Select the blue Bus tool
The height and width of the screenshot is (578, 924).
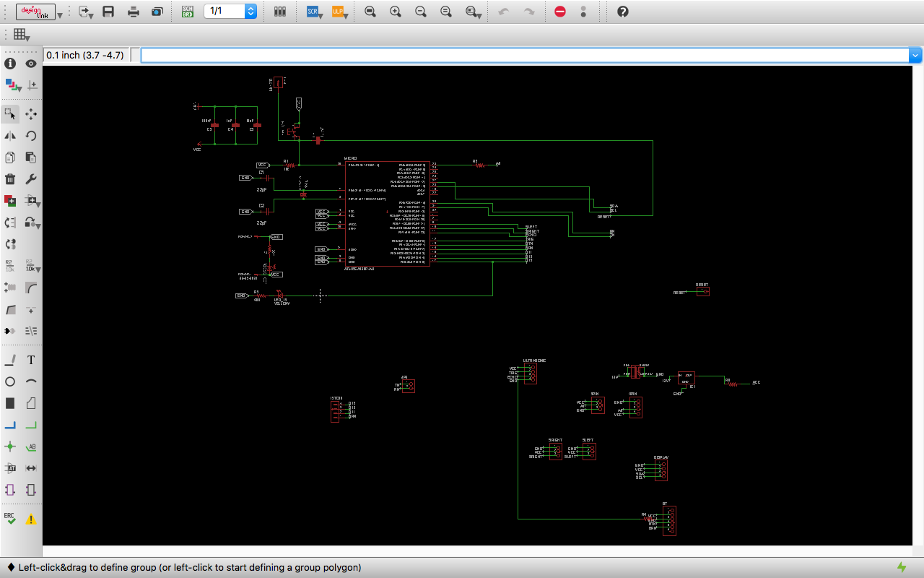(x=10, y=425)
